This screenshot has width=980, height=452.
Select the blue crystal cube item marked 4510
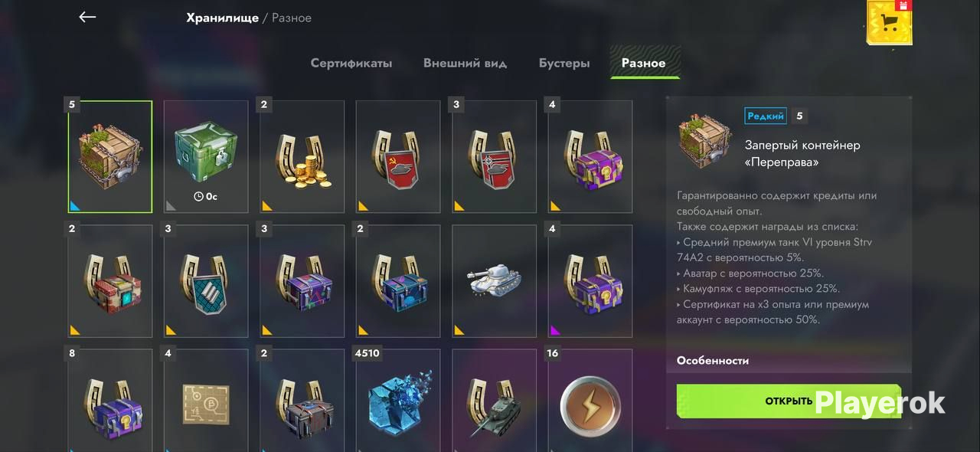(398, 400)
